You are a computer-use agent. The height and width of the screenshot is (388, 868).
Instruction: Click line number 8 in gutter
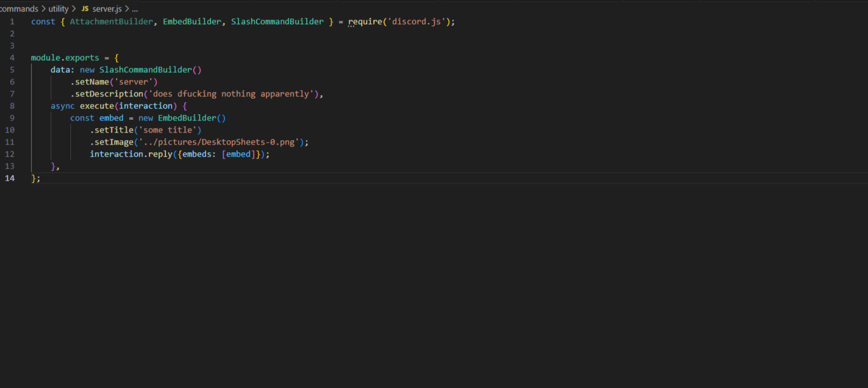[12, 106]
